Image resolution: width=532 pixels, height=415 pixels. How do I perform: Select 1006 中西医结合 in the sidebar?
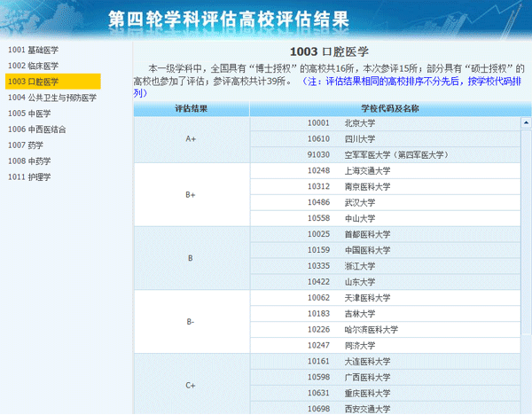click(37, 129)
